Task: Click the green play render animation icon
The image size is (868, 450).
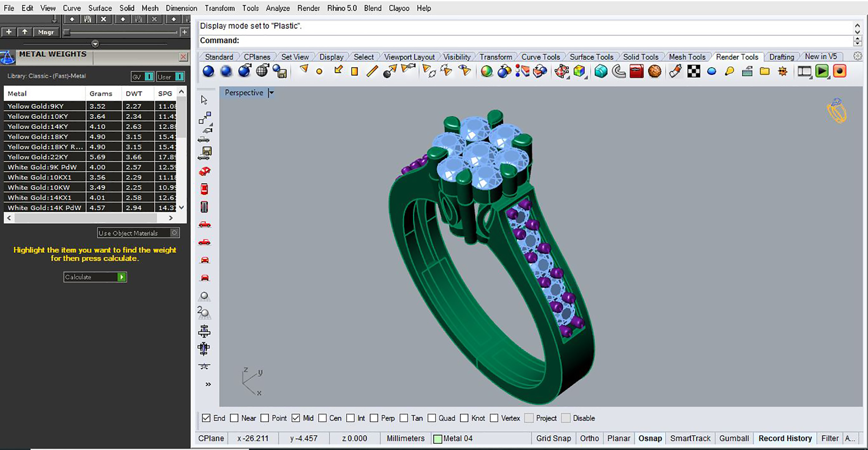Action: pos(823,71)
